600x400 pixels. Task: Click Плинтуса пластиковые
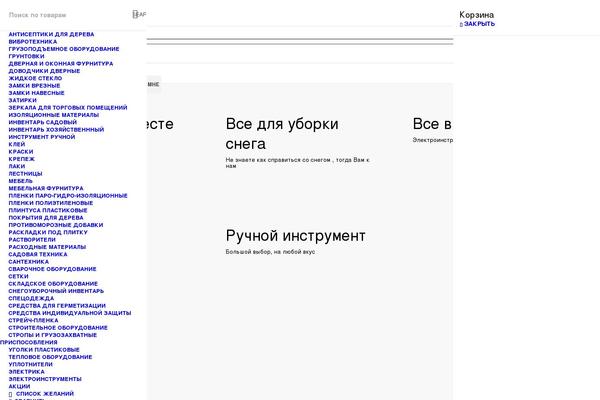[x=48, y=210]
